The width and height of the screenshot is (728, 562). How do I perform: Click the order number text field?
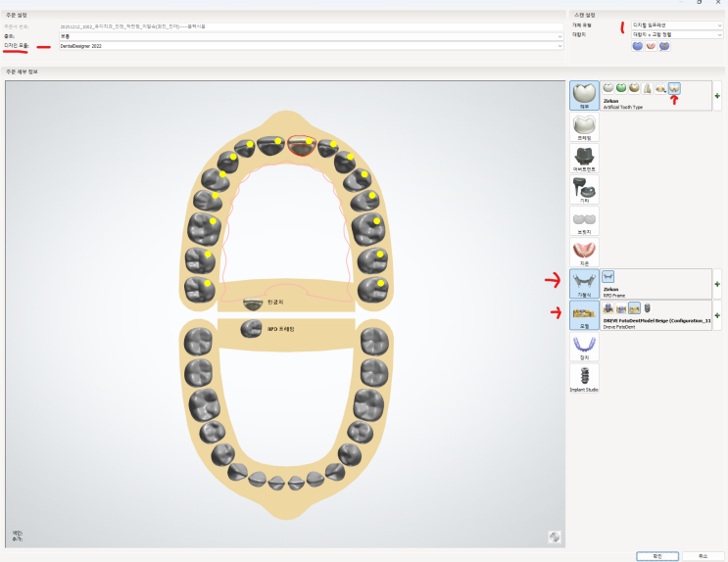click(x=311, y=26)
